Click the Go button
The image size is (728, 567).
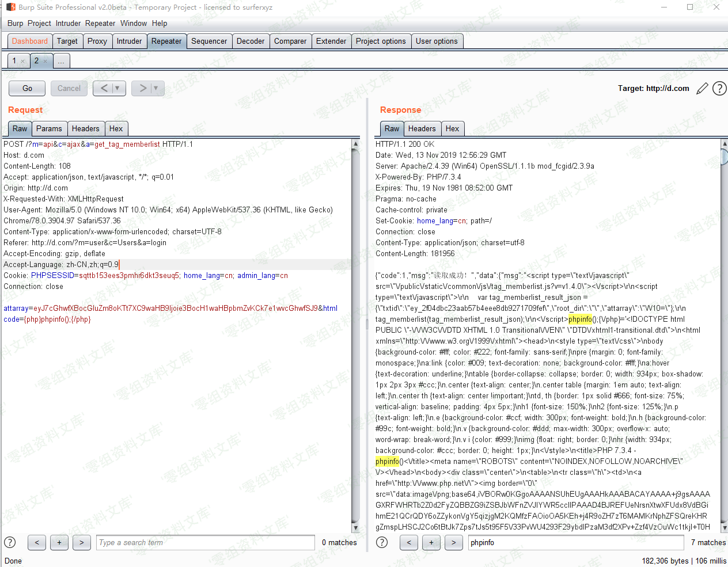[27, 88]
